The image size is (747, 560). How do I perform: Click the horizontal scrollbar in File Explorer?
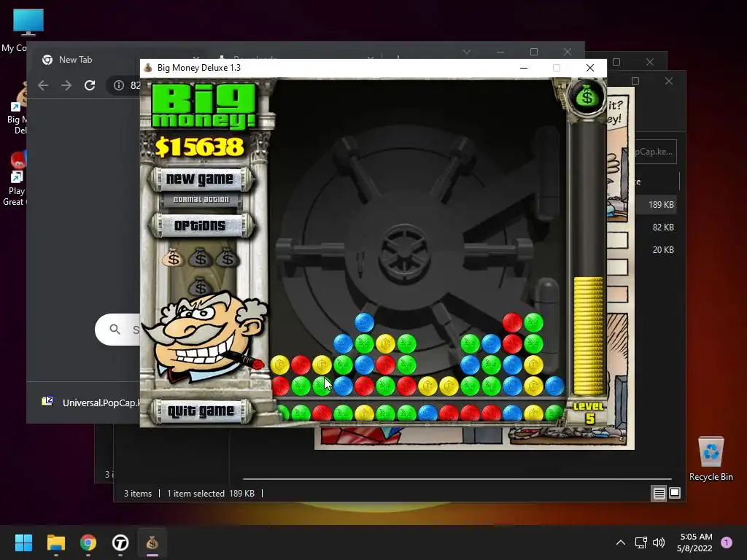[x=457, y=478]
